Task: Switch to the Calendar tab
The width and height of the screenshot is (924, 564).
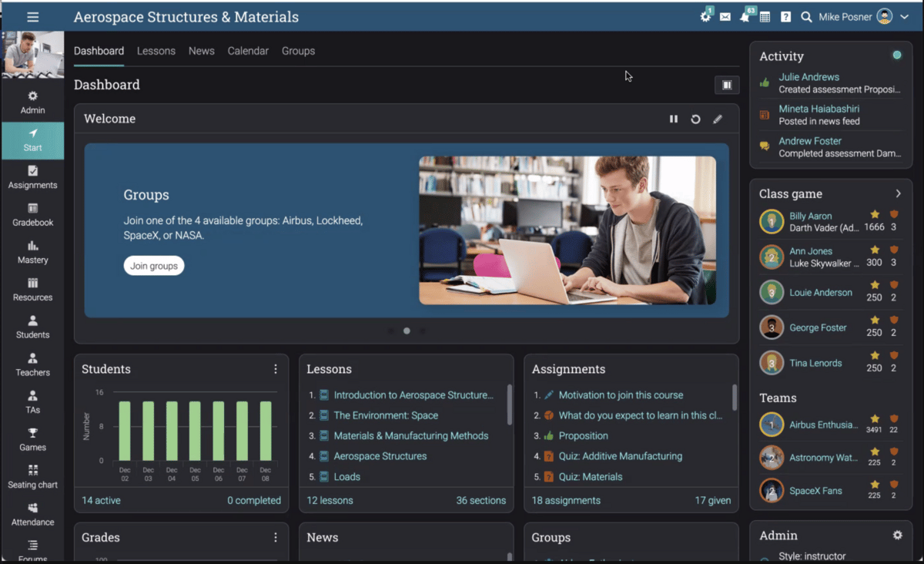Action: click(x=248, y=51)
